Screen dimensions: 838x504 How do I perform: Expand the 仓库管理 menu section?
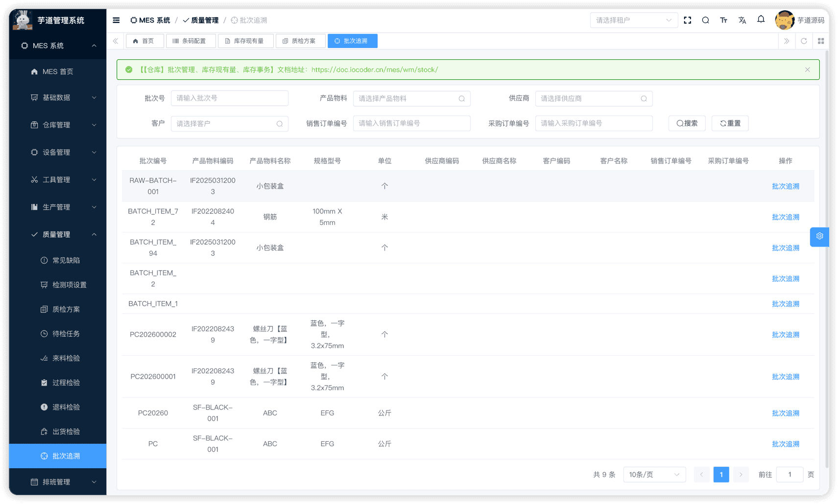tap(57, 125)
